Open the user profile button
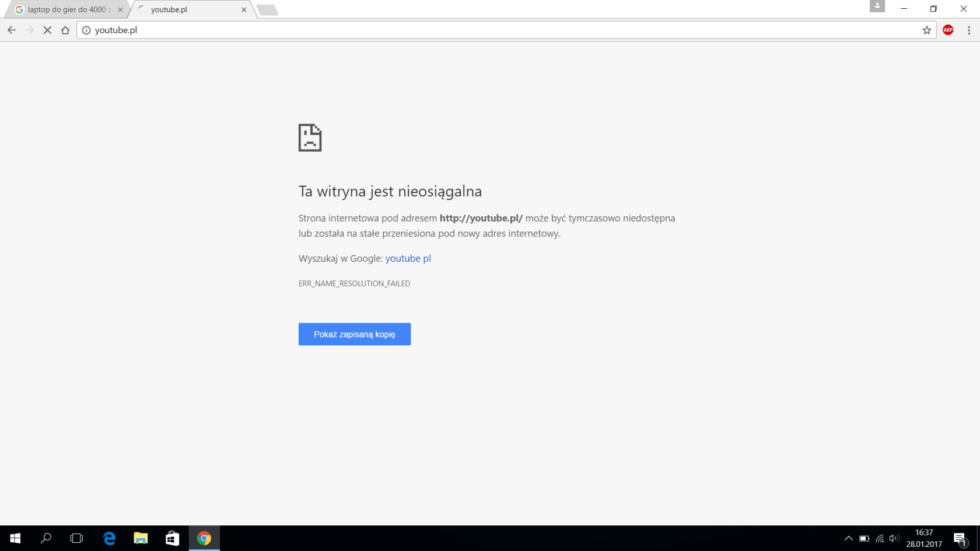This screenshot has height=551, width=980. pos(877,6)
